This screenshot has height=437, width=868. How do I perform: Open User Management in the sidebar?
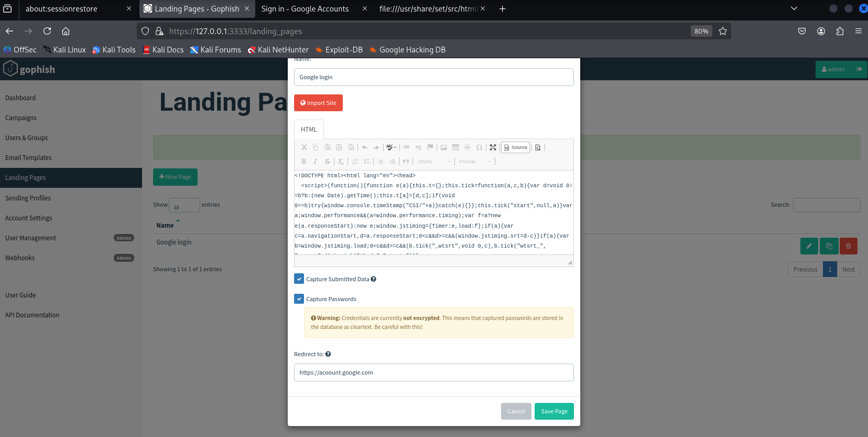point(30,238)
